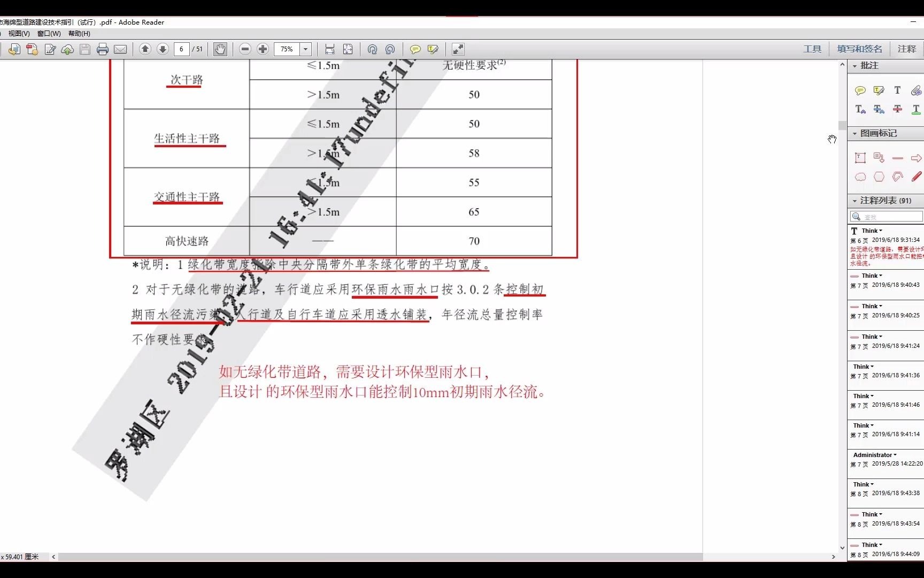The height and width of the screenshot is (578, 924).
Task: Click the horizontal scrollbar at bottom
Action: [380, 557]
